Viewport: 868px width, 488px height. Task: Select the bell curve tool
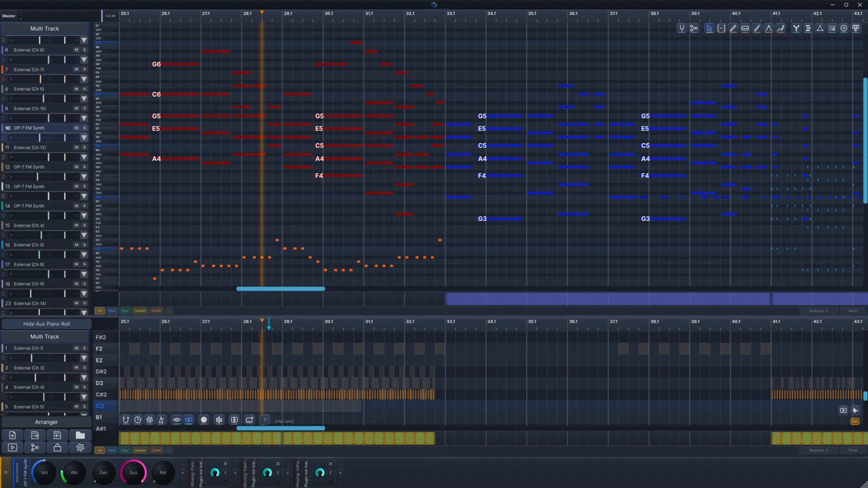point(769,28)
